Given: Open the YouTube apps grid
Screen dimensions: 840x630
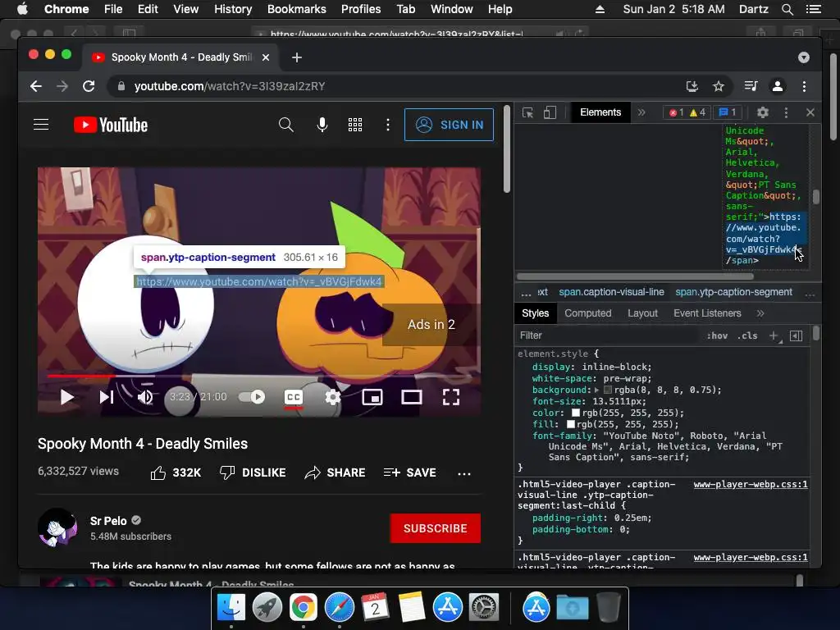Looking at the screenshot, I should pos(355,125).
